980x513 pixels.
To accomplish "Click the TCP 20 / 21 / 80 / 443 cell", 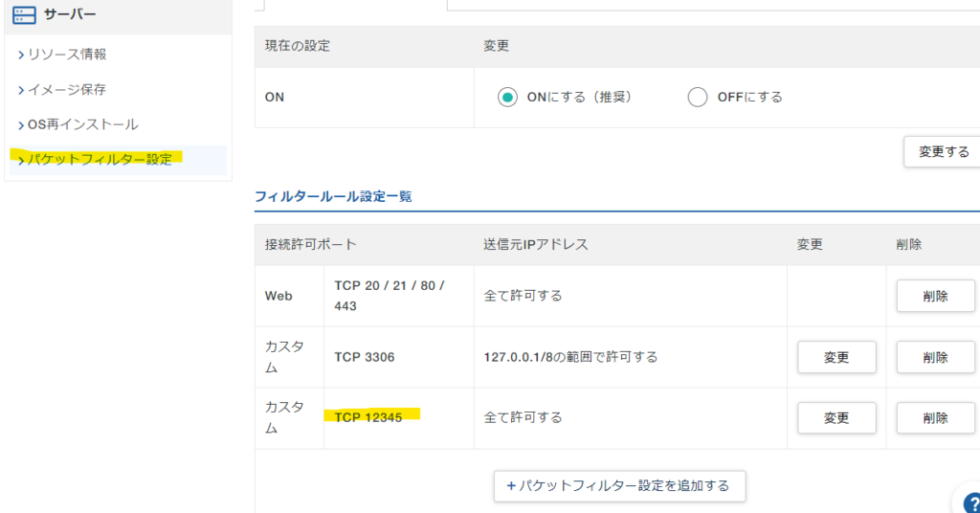I will pos(390,296).
